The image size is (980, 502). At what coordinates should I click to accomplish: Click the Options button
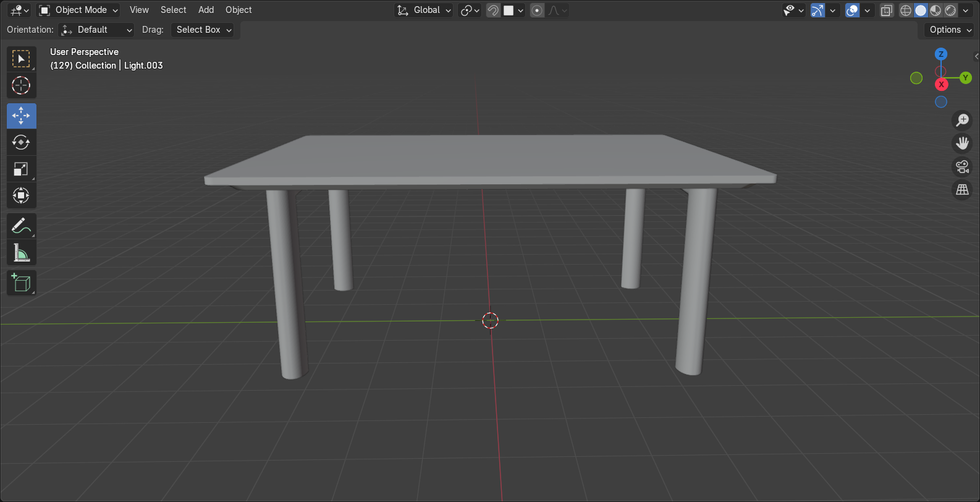950,30
